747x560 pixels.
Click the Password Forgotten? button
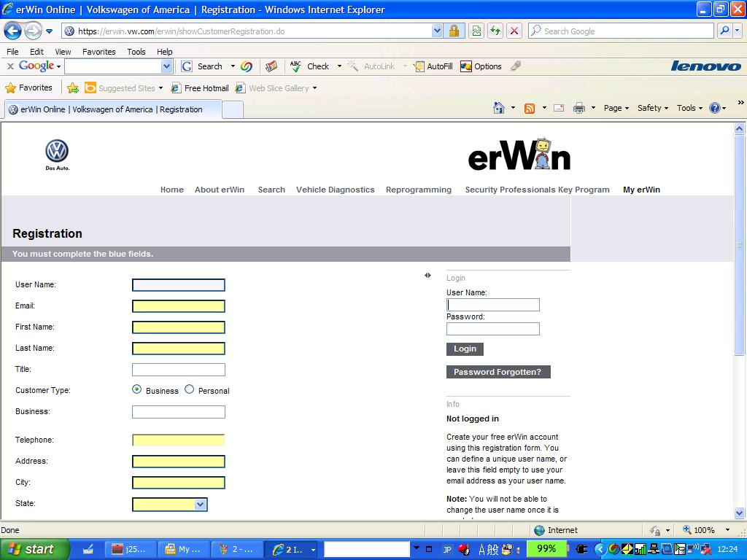(x=498, y=372)
